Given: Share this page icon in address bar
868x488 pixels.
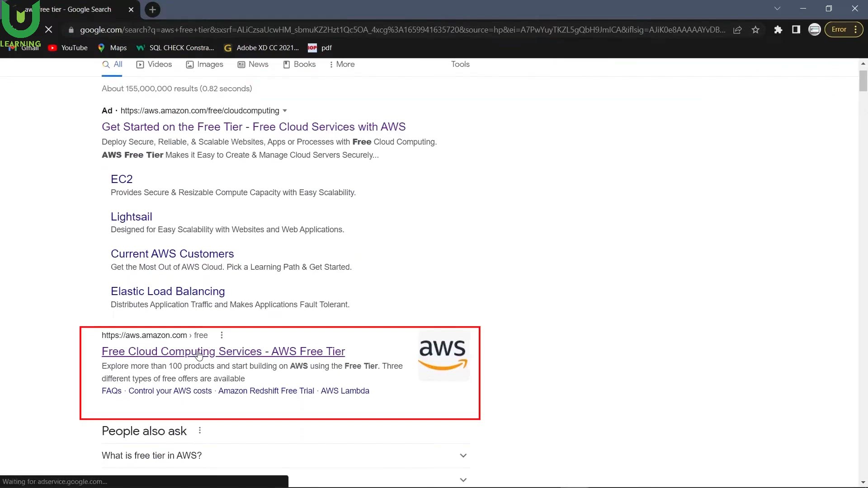Looking at the screenshot, I should click(737, 30).
